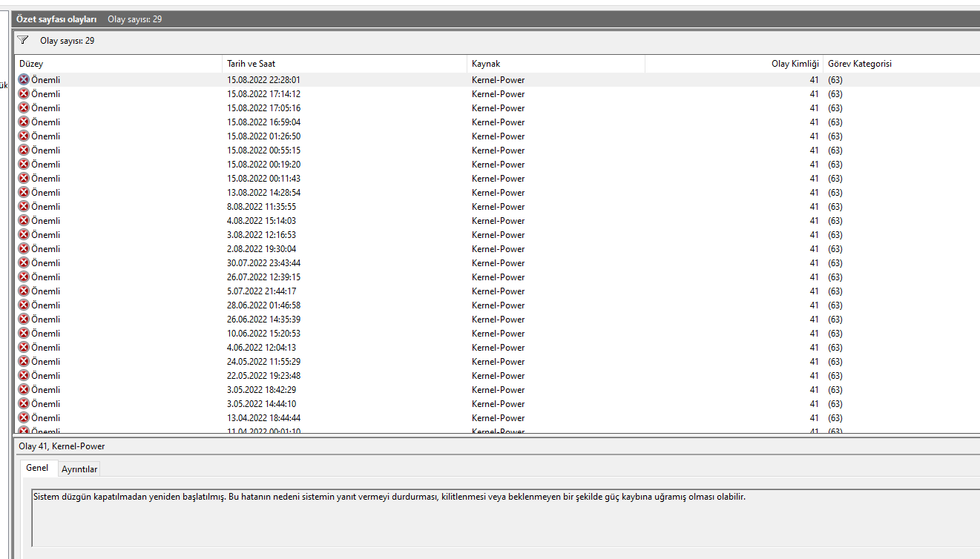Select the date cell 24.05.2022 11:55:29

pyautogui.click(x=263, y=361)
